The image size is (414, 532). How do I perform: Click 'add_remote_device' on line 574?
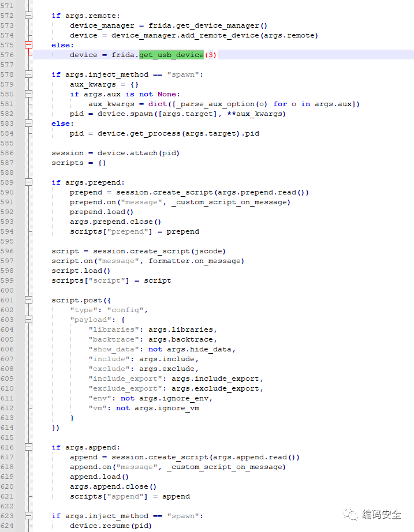pos(220,36)
